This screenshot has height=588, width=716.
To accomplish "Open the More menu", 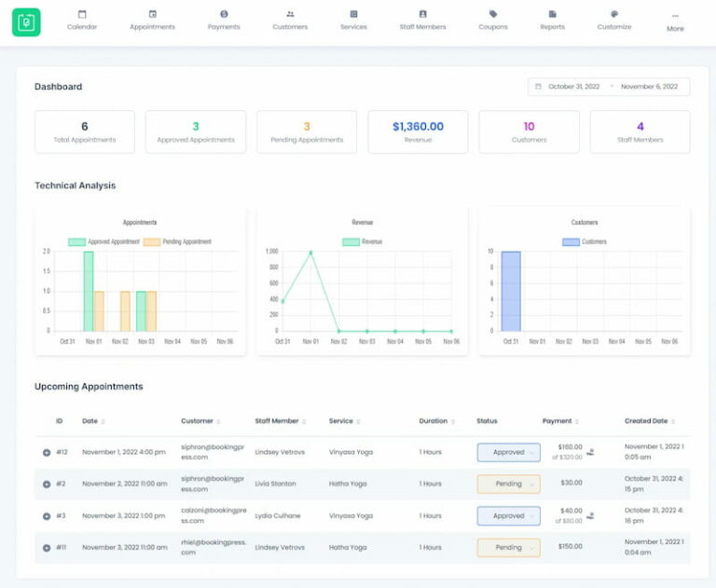I will coord(675,21).
